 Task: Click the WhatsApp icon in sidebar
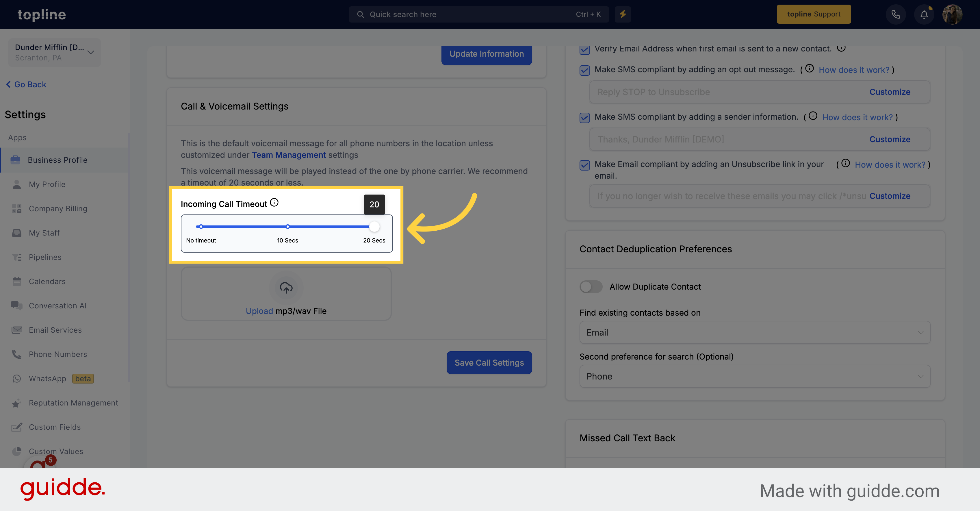pyautogui.click(x=17, y=379)
